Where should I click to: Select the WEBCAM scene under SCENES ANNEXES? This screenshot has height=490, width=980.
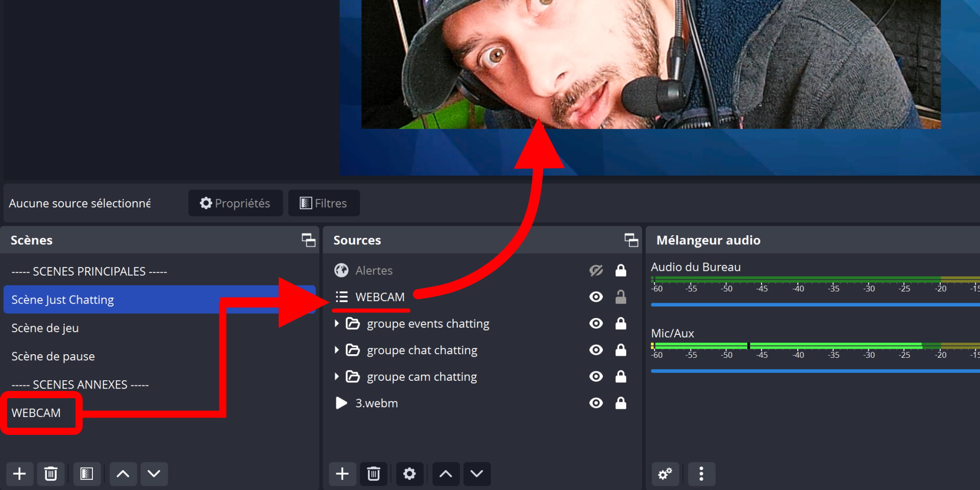(x=36, y=412)
